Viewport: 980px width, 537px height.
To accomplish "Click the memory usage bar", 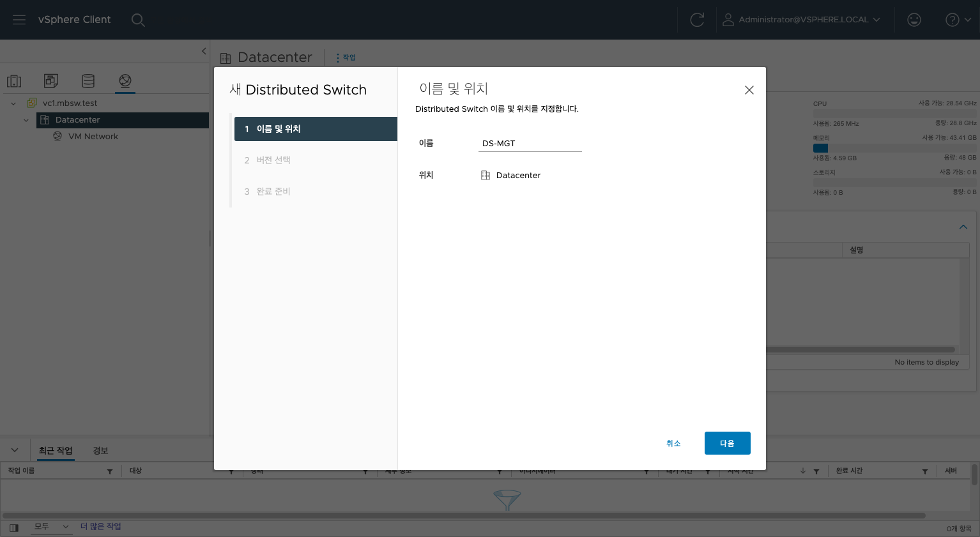I will 894,148.
